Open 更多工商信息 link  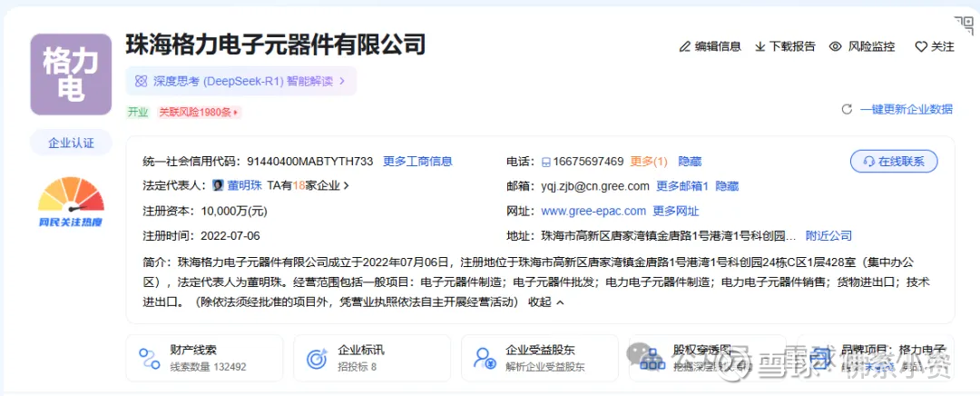coord(417,162)
